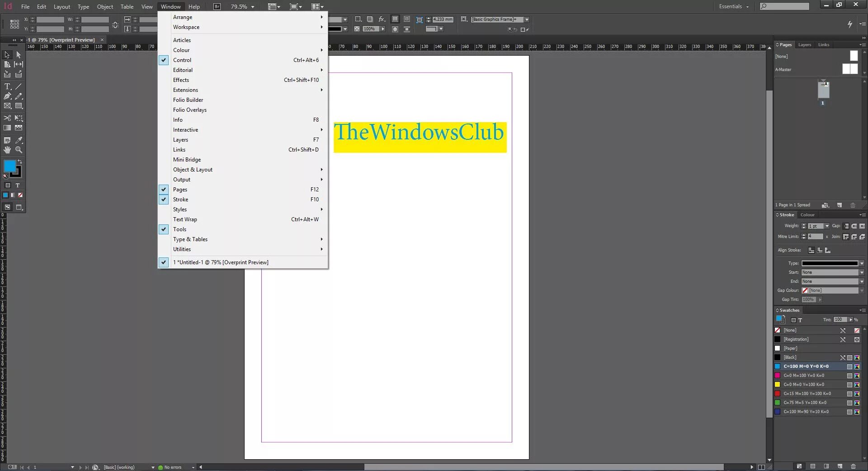Switch to the Links panel tab

pyautogui.click(x=824, y=45)
